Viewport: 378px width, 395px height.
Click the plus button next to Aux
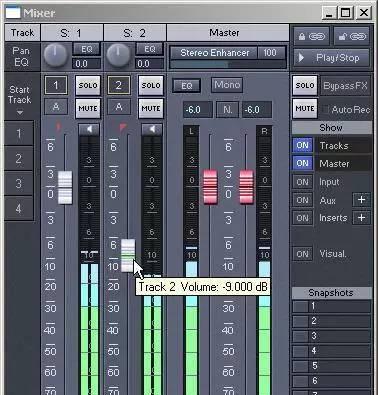click(x=361, y=200)
